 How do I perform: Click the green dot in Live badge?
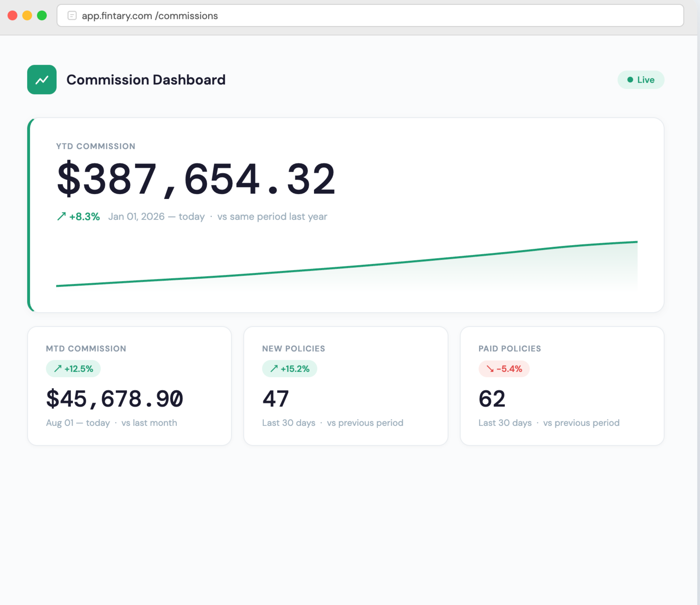(630, 80)
